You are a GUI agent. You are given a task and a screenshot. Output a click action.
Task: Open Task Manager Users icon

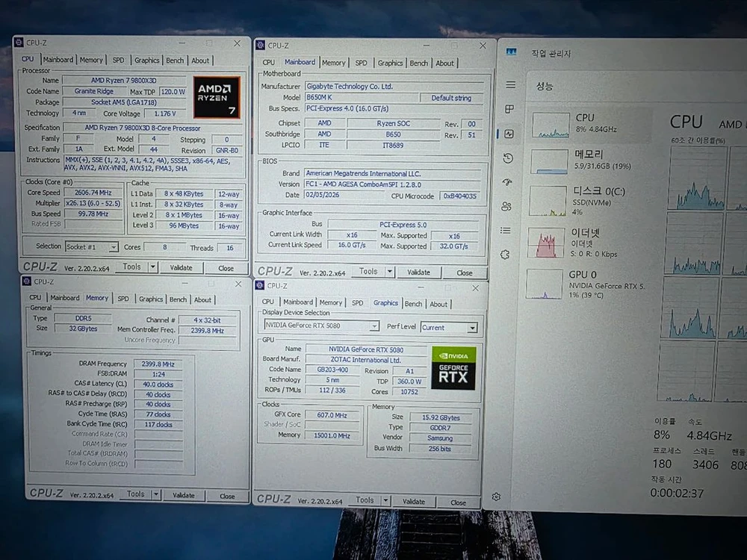506,206
